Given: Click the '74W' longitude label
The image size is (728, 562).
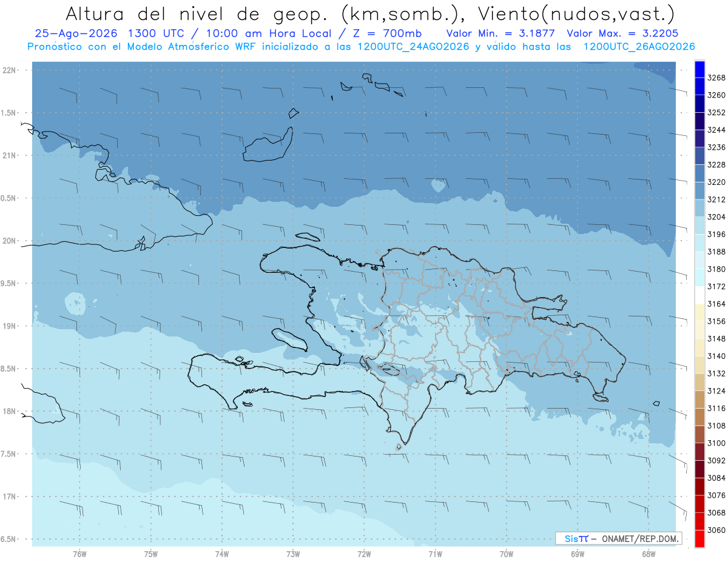Looking at the screenshot, I should (222, 554).
